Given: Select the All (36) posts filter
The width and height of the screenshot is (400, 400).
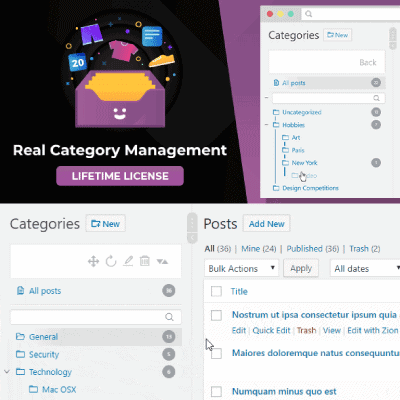Looking at the screenshot, I should 218,249.
